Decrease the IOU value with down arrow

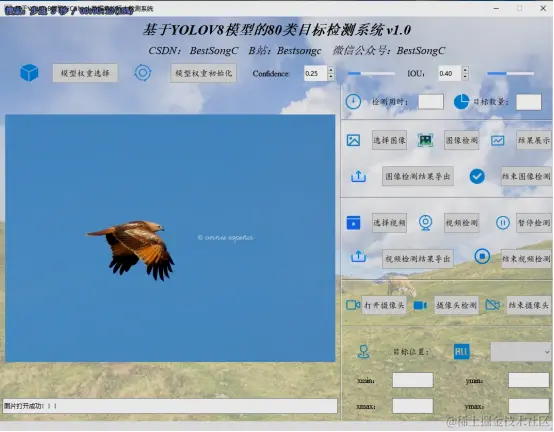click(x=465, y=77)
